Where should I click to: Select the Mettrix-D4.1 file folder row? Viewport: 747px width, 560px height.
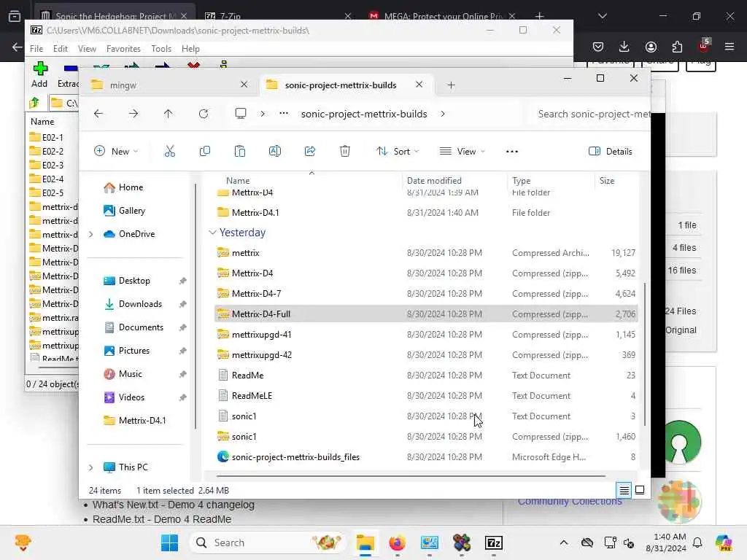(425, 212)
